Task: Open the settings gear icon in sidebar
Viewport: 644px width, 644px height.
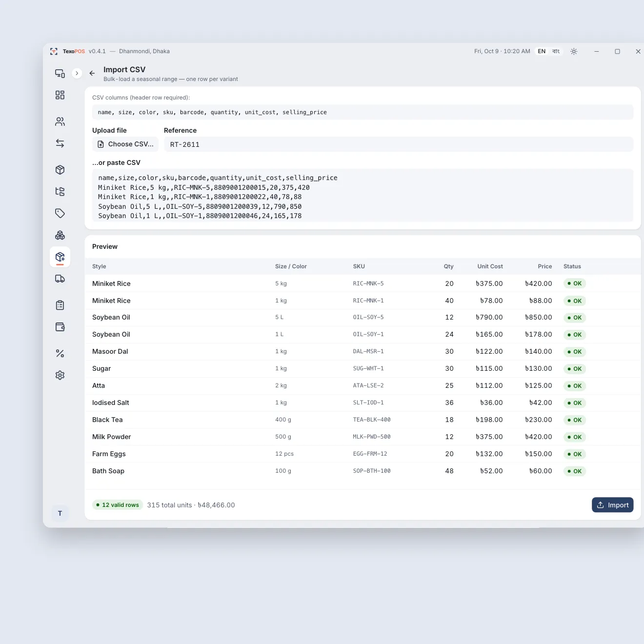Action: pyautogui.click(x=60, y=375)
